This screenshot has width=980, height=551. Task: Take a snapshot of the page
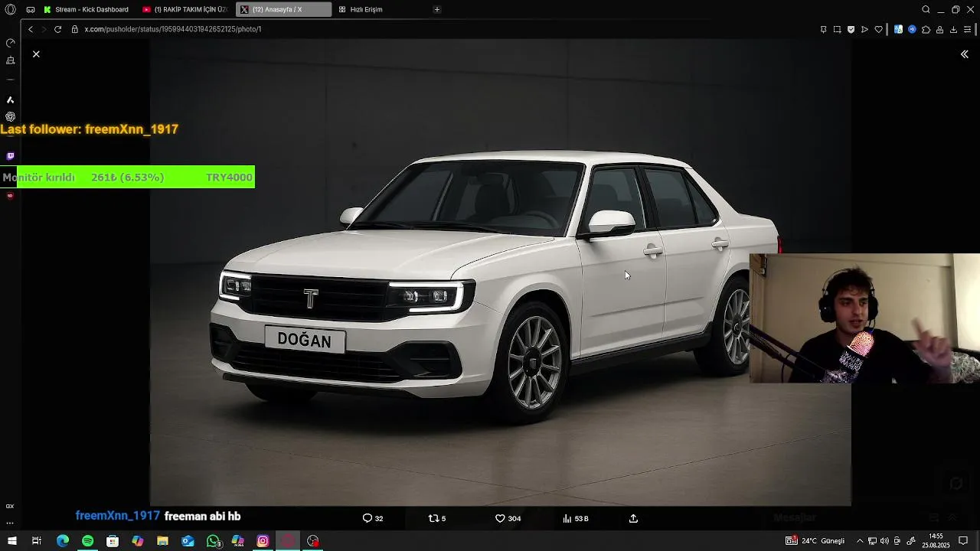[837, 29]
